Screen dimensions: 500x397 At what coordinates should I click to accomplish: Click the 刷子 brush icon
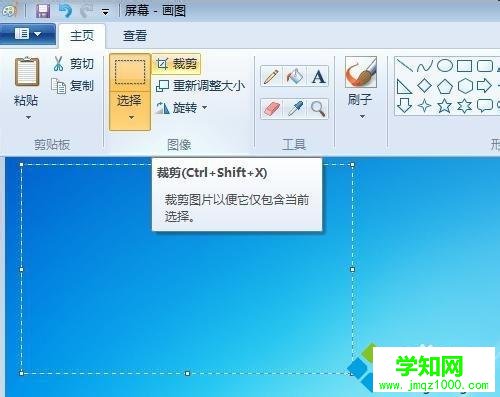click(361, 72)
